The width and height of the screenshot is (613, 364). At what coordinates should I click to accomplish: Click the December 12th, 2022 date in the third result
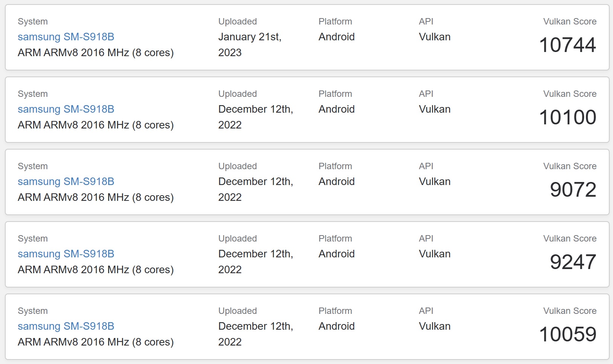coord(255,189)
